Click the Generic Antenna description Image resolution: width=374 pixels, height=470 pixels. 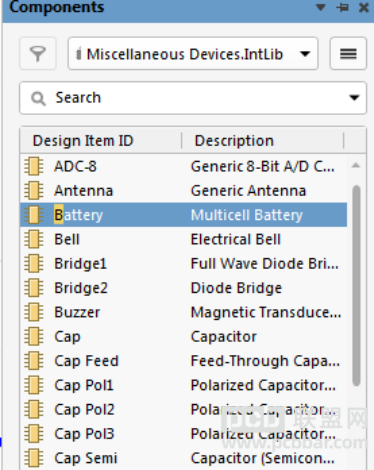pyautogui.click(x=248, y=191)
